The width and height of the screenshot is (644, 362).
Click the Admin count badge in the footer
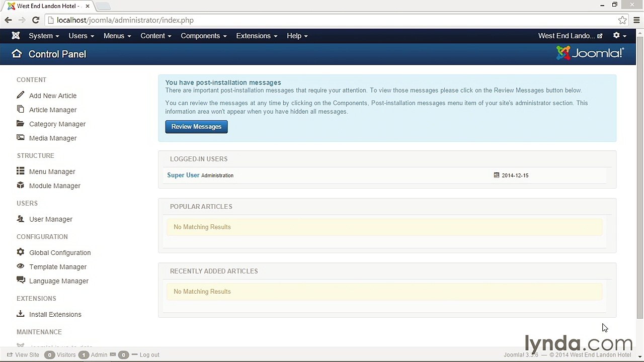tap(84, 354)
